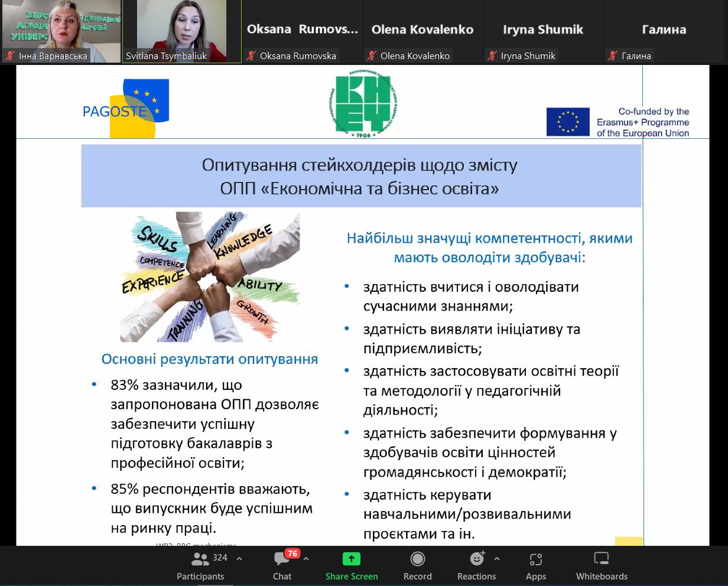Click the green КНЕУ university logo
728x586 pixels.
tap(363, 105)
